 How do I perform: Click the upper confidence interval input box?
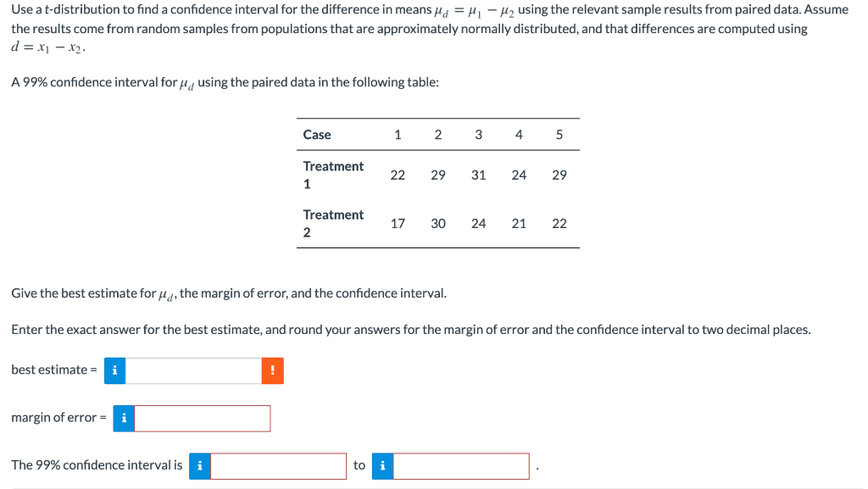click(462, 465)
